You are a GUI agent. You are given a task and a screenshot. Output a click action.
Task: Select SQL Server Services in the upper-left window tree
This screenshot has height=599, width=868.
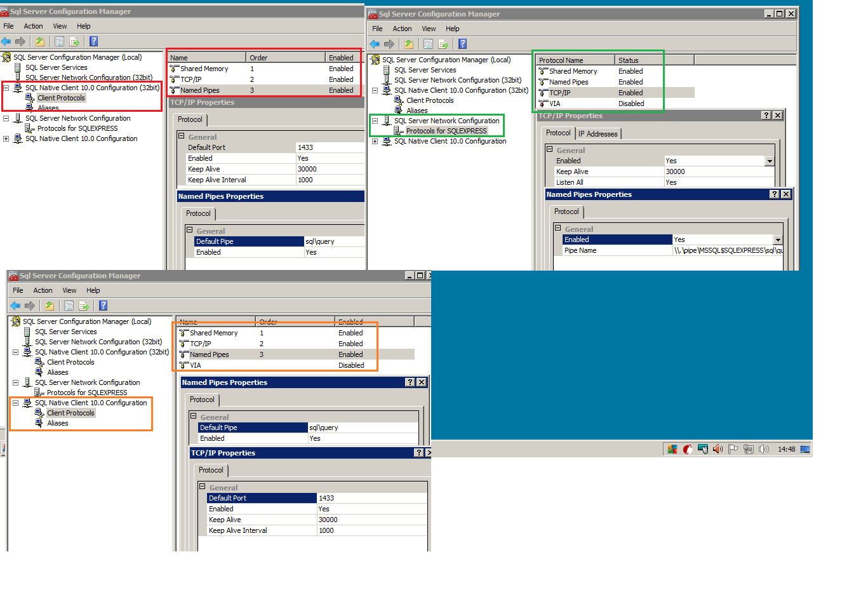pos(57,67)
